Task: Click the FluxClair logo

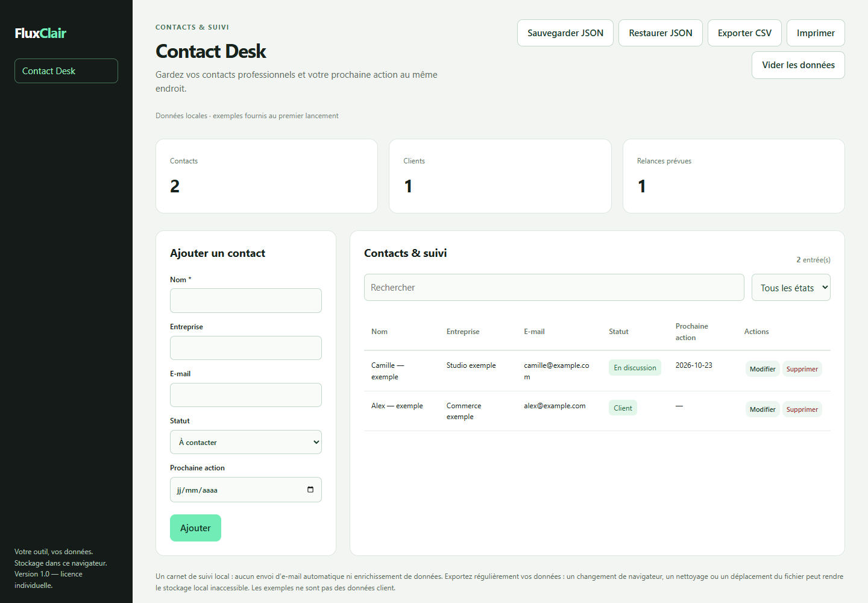Action: [x=40, y=33]
